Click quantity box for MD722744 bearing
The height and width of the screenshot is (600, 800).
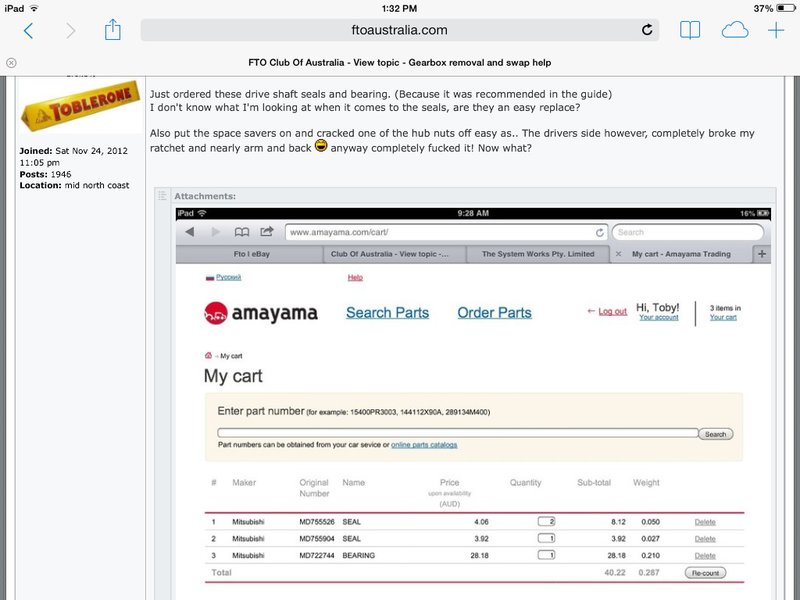(546, 555)
